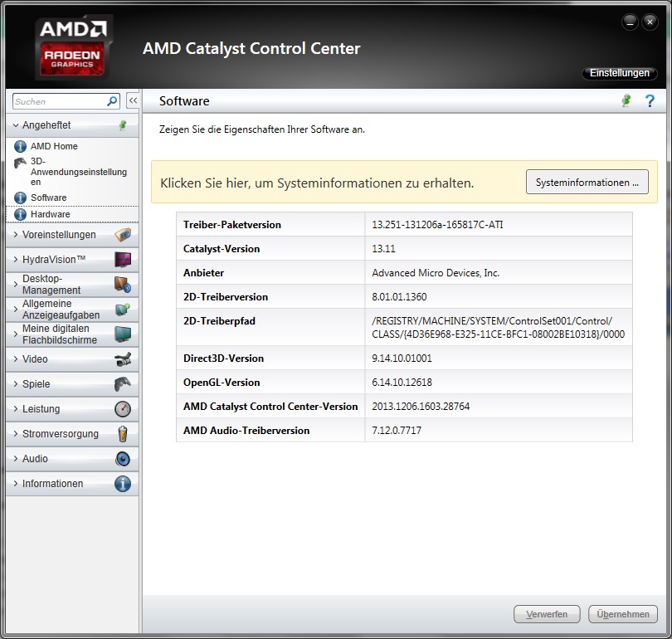Expand the Video section
Image resolution: width=672 pixels, height=639 pixels.
point(16,359)
